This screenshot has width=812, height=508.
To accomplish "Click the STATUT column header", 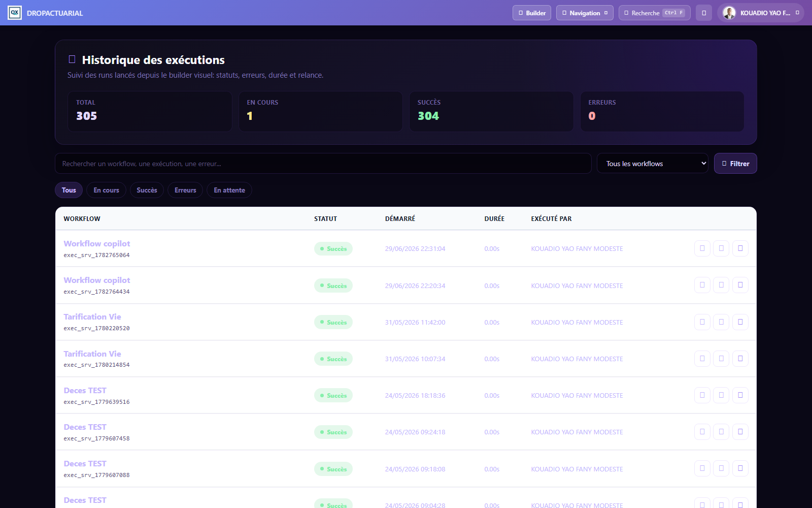I will pyautogui.click(x=325, y=219).
